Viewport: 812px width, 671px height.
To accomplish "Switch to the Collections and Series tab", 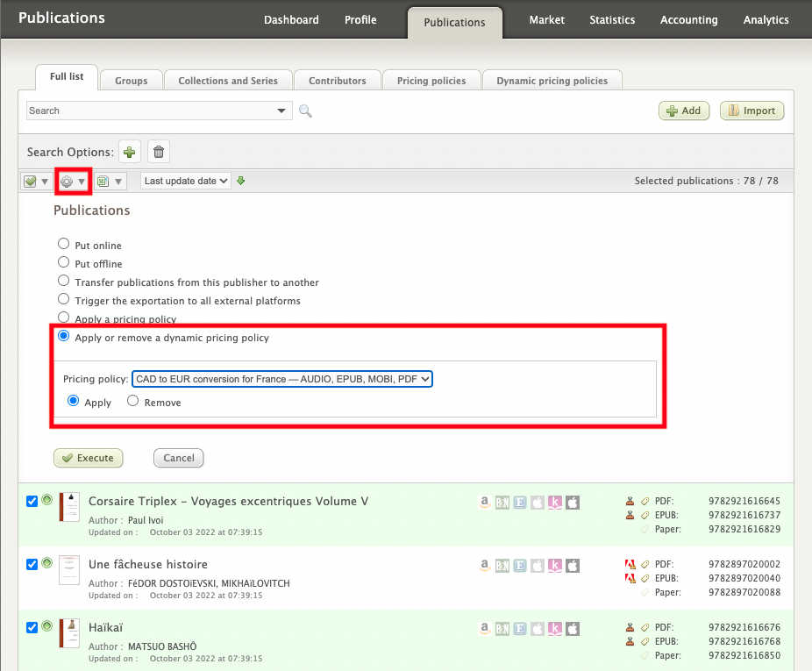I will coord(228,81).
